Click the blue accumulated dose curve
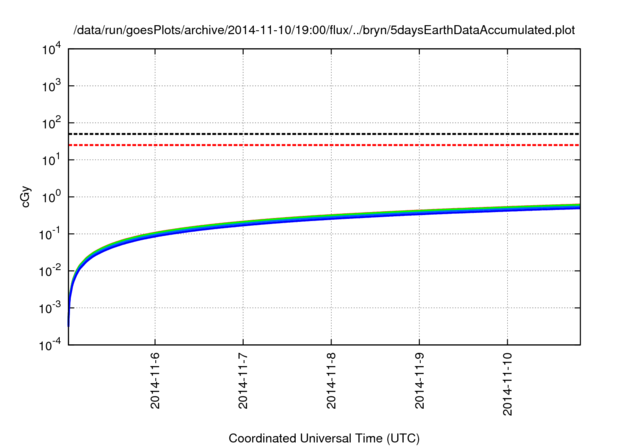 pyautogui.click(x=331, y=217)
